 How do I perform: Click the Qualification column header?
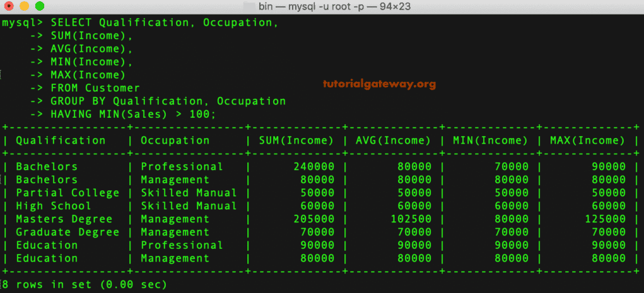click(61, 141)
